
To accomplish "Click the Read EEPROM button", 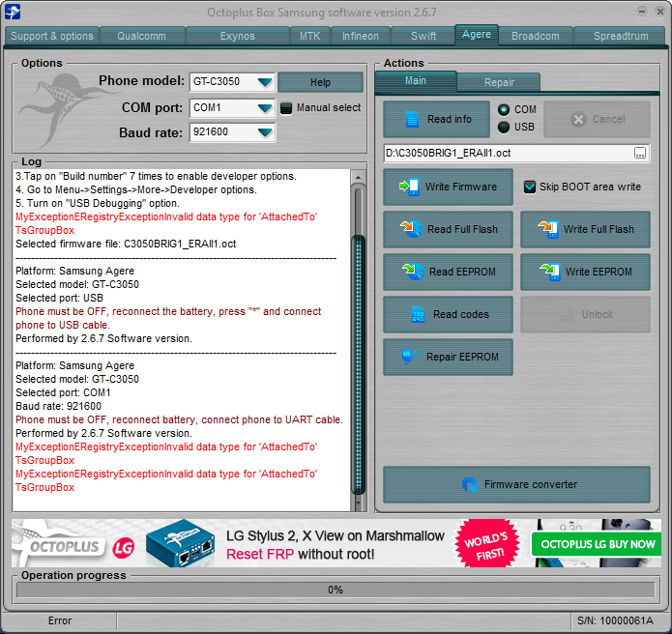I will pyautogui.click(x=448, y=272).
